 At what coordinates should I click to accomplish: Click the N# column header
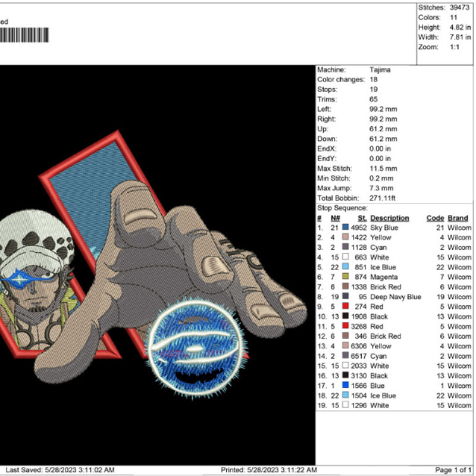pos(334,218)
